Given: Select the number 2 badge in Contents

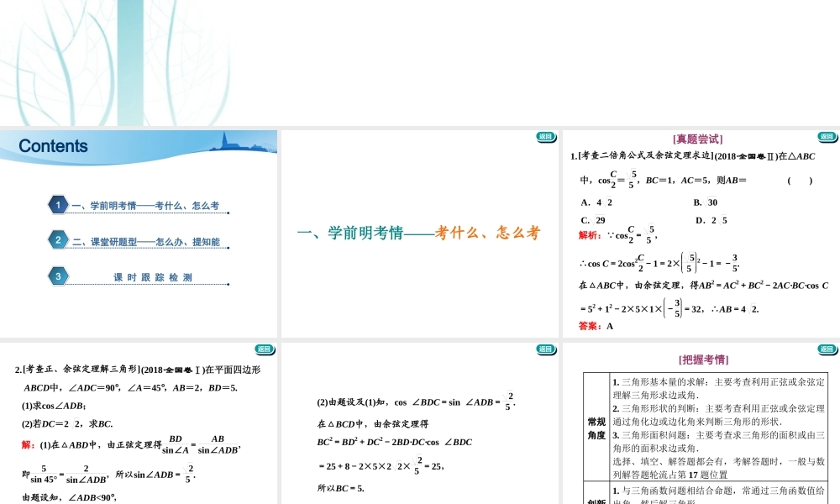Looking at the screenshot, I should coord(57,240).
